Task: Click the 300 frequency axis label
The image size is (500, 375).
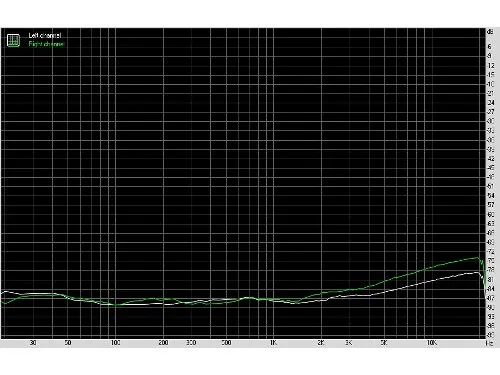Action: click(x=191, y=343)
